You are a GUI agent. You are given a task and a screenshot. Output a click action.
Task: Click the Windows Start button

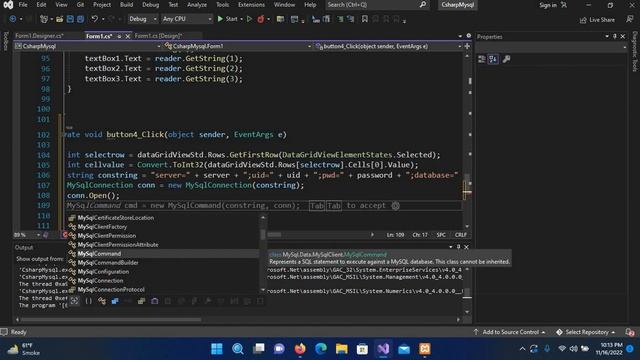[x=217, y=349]
